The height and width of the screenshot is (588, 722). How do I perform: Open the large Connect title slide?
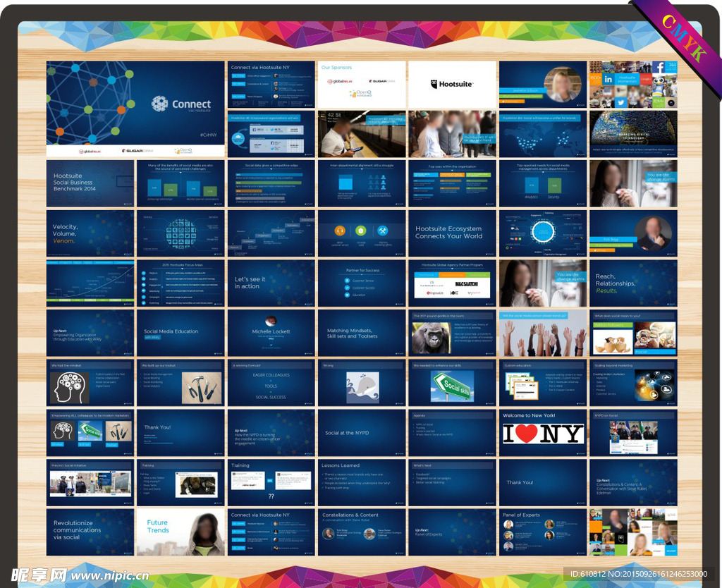pos(135,109)
